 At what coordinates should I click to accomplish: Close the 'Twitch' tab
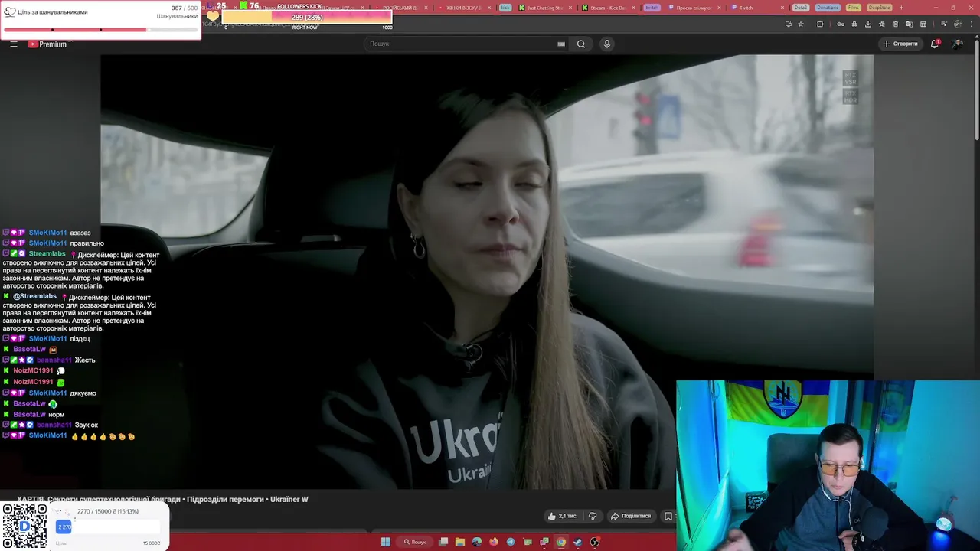tap(782, 8)
